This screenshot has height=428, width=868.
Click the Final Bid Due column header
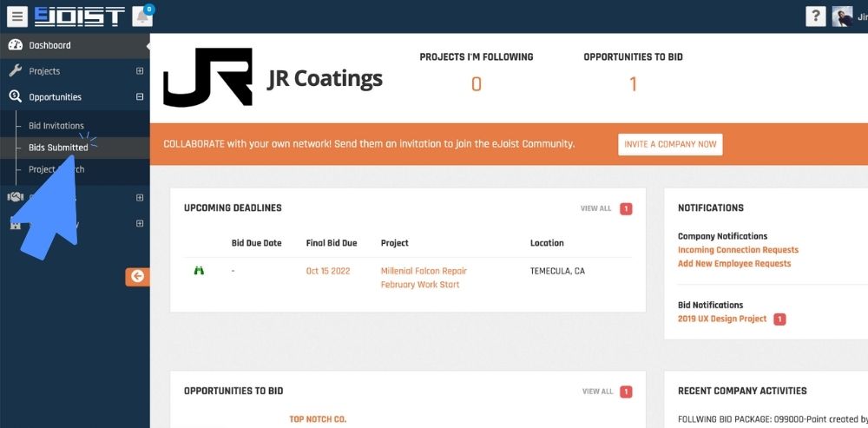tap(332, 243)
